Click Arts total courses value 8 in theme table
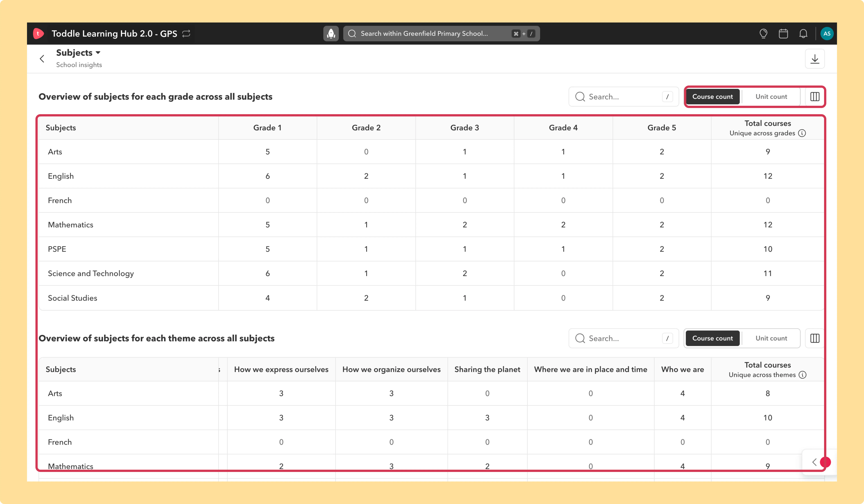 (x=768, y=394)
